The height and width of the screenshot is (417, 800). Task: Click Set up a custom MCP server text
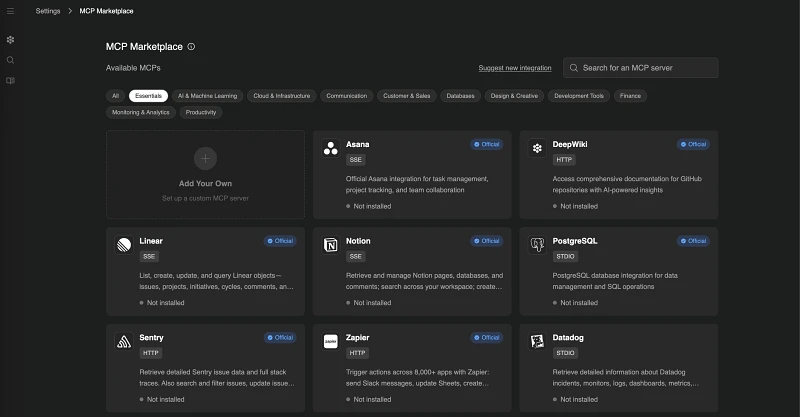pyautogui.click(x=206, y=198)
